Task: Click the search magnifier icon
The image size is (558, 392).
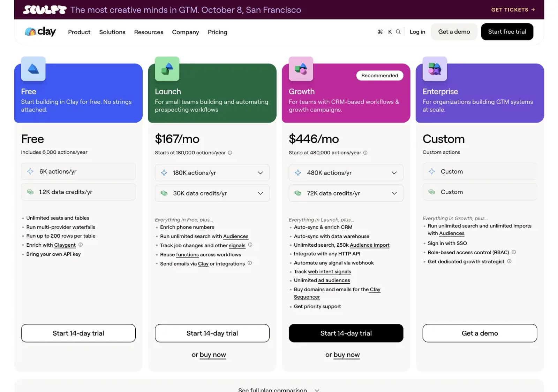Action: click(398, 32)
